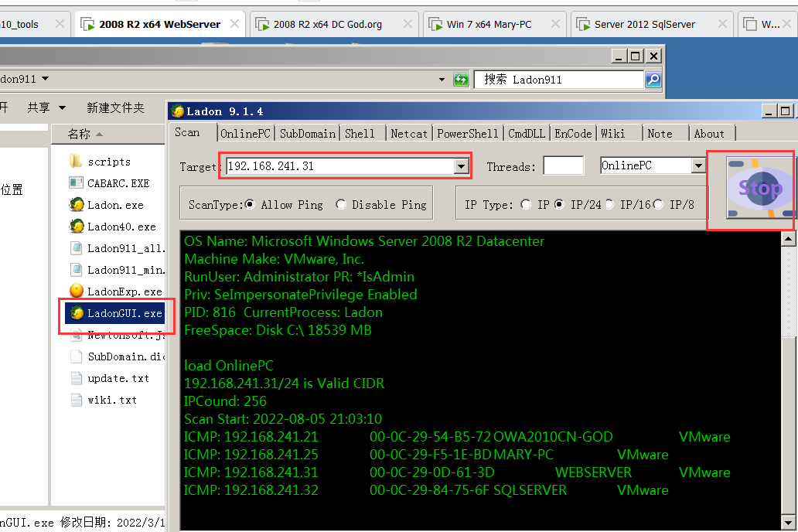Select the Allow Ping radio button
Viewport: 798px width, 532px height.
tap(250, 205)
